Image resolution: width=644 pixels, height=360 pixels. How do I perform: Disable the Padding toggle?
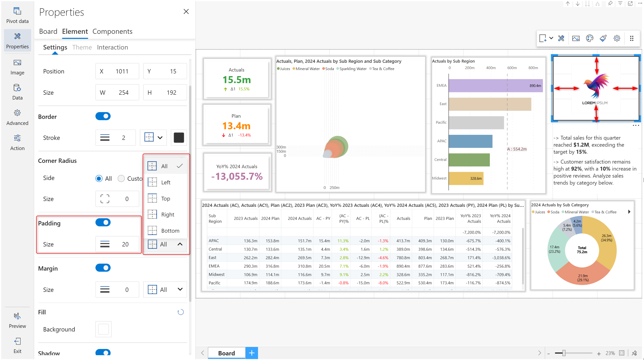(103, 223)
